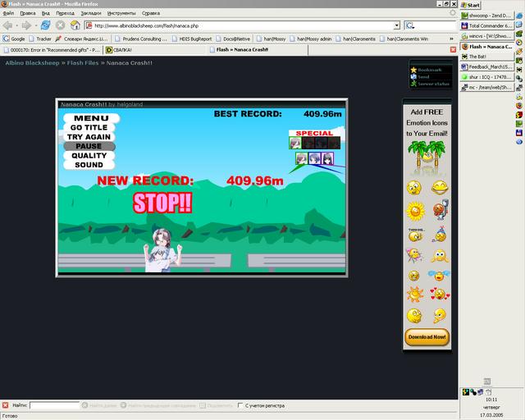Click PAUSE in game menu
This screenshot has height=420, width=525.
(89, 146)
